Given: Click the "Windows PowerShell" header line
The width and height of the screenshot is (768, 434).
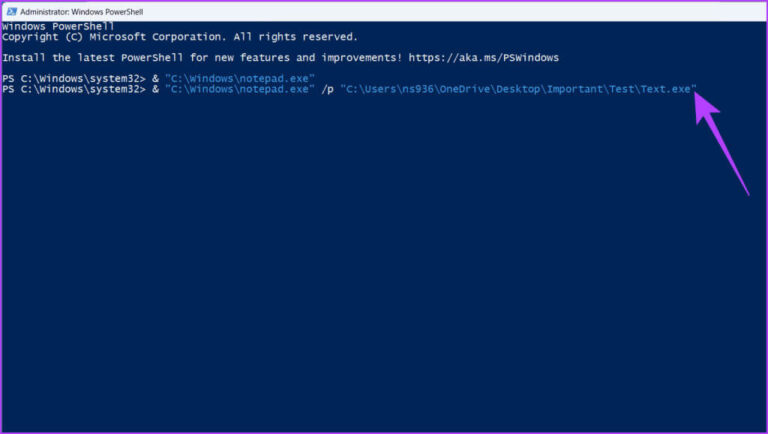Looking at the screenshot, I should [x=57, y=26].
